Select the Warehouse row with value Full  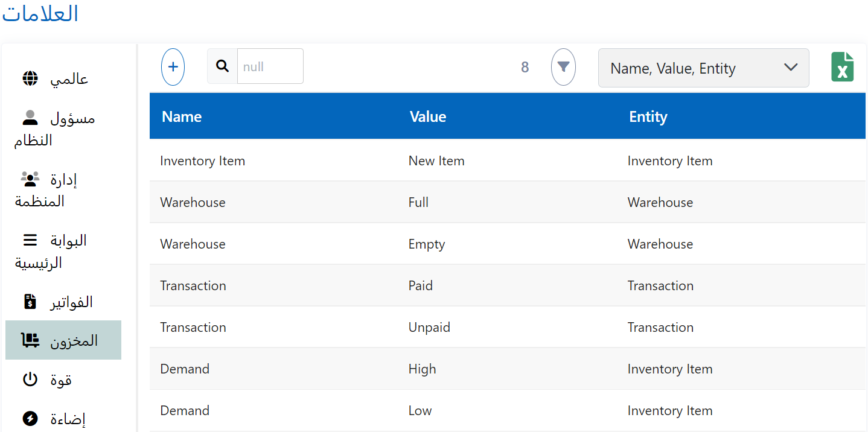418,202
